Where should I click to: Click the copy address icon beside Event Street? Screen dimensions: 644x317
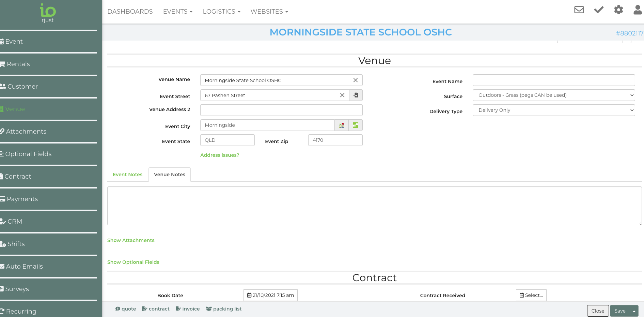[356, 95]
